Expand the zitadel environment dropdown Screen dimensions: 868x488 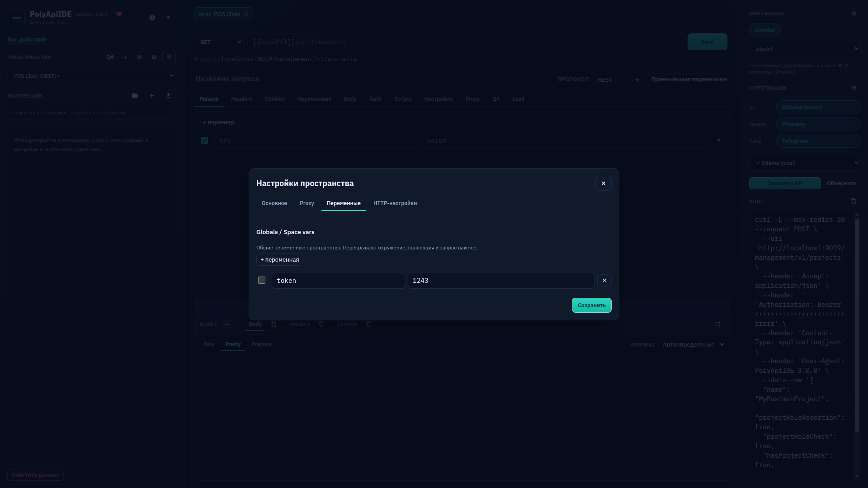(805, 49)
